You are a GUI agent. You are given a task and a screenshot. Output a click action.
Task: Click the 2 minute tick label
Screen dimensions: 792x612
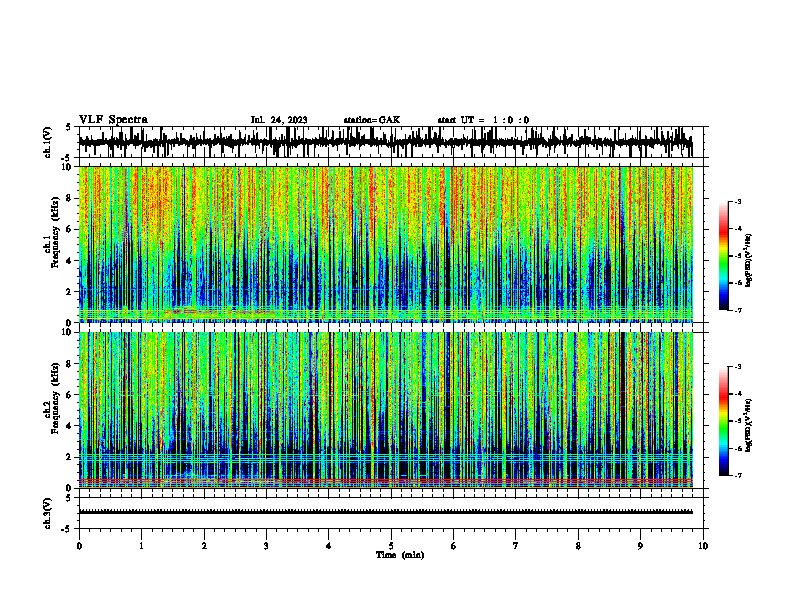coord(204,546)
